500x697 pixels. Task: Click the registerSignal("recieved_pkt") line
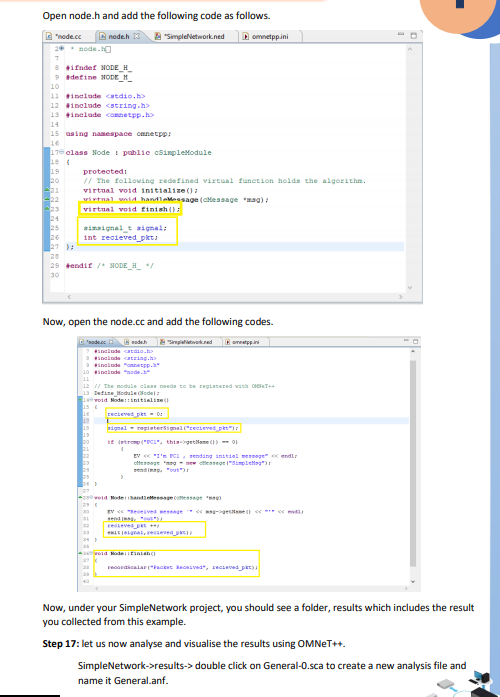click(x=173, y=428)
